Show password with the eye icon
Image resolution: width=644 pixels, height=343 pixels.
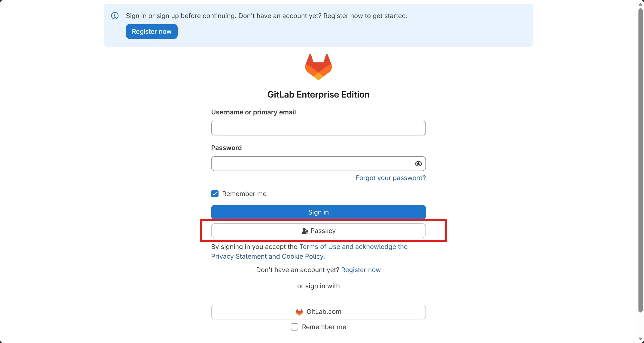pyautogui.click(x=418, y=164)
